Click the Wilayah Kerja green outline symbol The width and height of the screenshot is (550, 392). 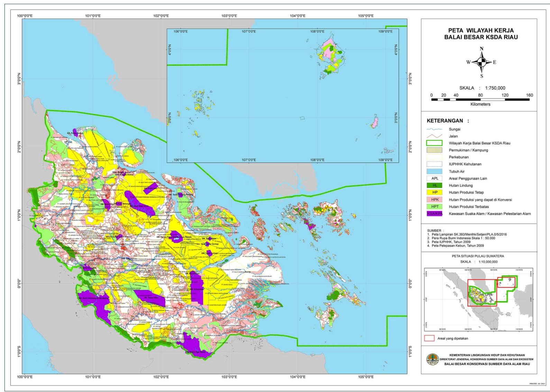point(434,143)
